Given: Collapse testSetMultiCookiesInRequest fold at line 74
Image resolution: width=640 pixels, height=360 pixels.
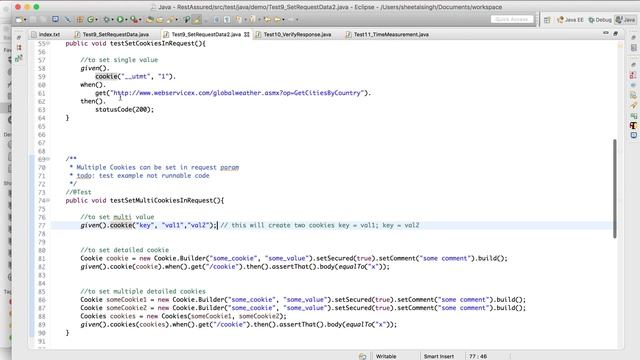Looking at the screenshot, I should pyautogui.click(x=48, y=200).
